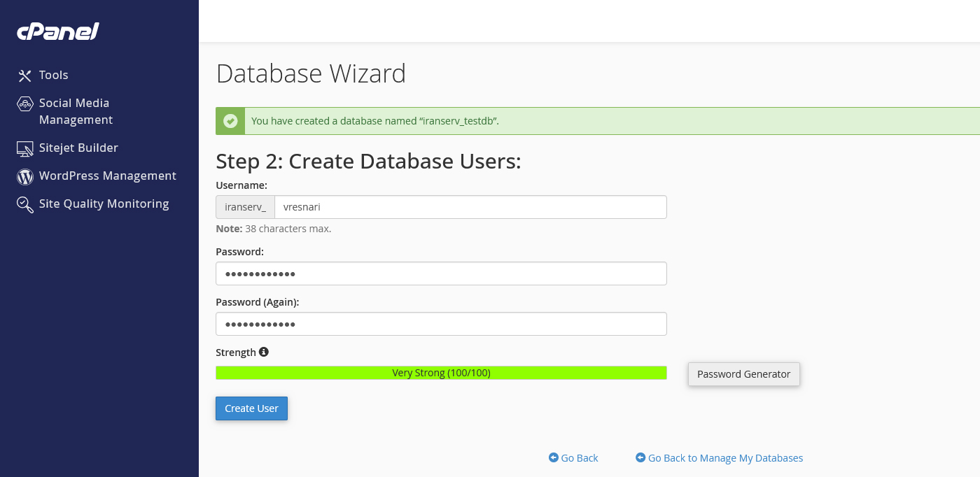This screenshot has width=980, height=477.
Task: Click the arrow icon beside Go Back
Action: pos(554,457)
